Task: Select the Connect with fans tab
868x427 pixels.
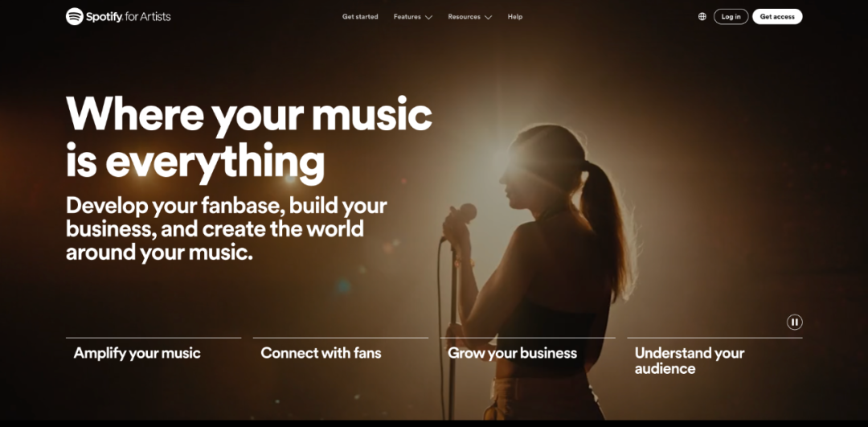Action: tap(321, 353)
